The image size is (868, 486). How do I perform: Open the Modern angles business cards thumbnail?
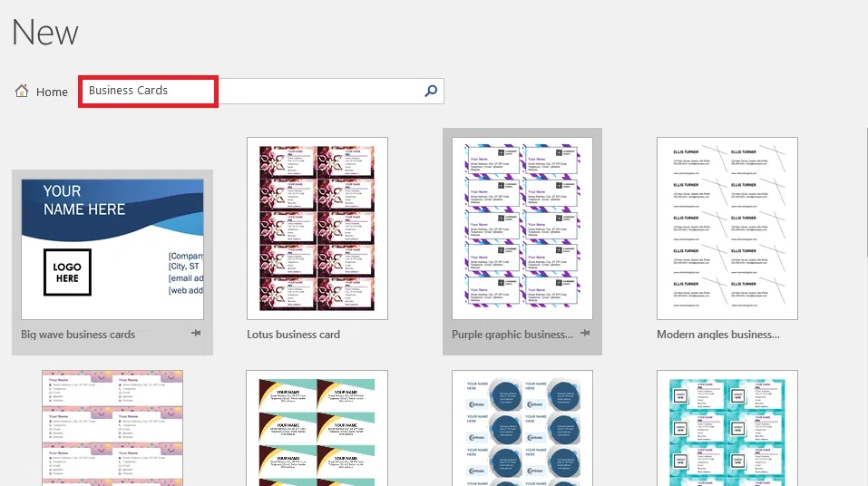pyautogui.click(x=727, y=228)
